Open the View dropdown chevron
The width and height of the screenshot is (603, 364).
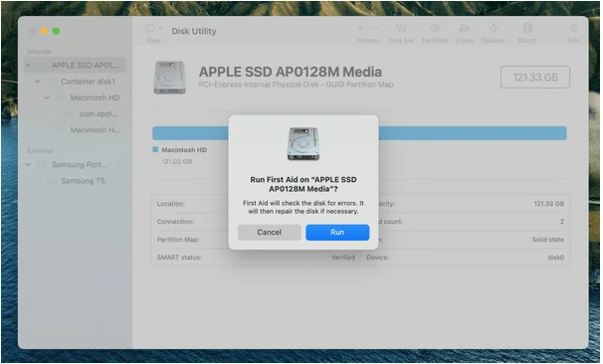pos(161,28)
